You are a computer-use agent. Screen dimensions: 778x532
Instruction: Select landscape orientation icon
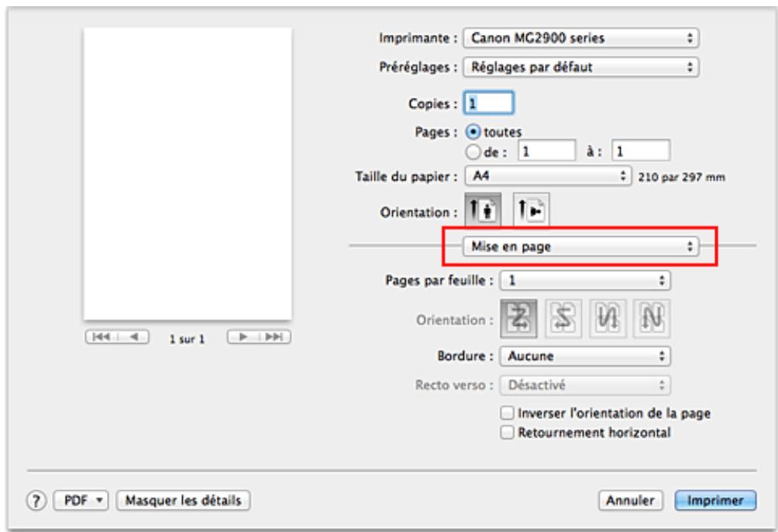pos(531,210)
